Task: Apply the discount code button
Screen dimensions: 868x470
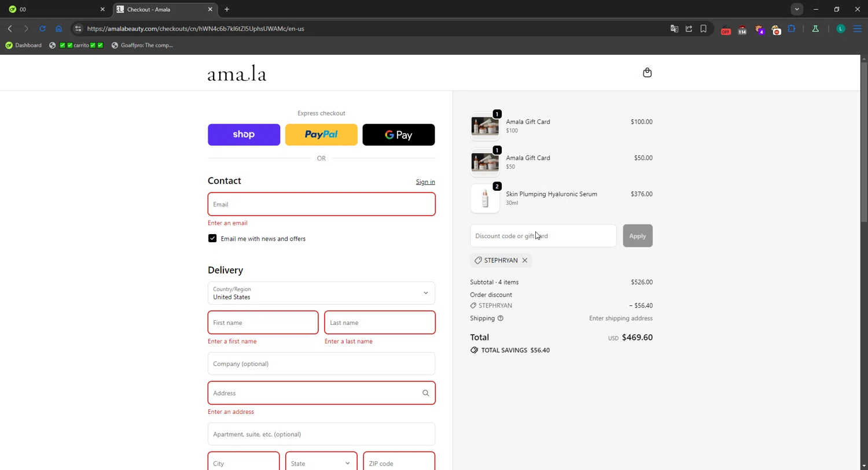Action: click(x=638, y=236)
